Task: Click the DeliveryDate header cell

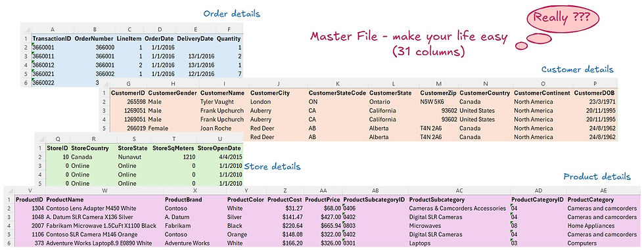Action: pyautogui.click(x=196, y=39)
